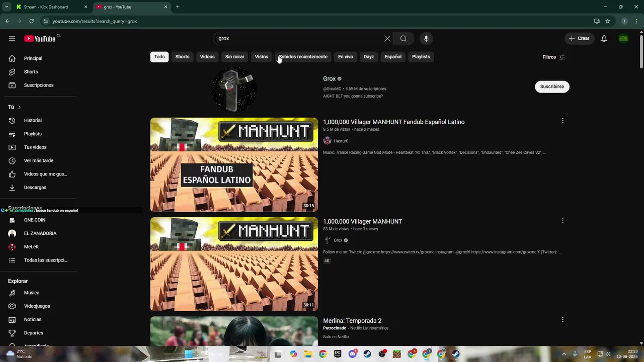Open more options for Grox's MANHUNT video
The width and height of the screenshot is (644, 362).
point(562,220)
